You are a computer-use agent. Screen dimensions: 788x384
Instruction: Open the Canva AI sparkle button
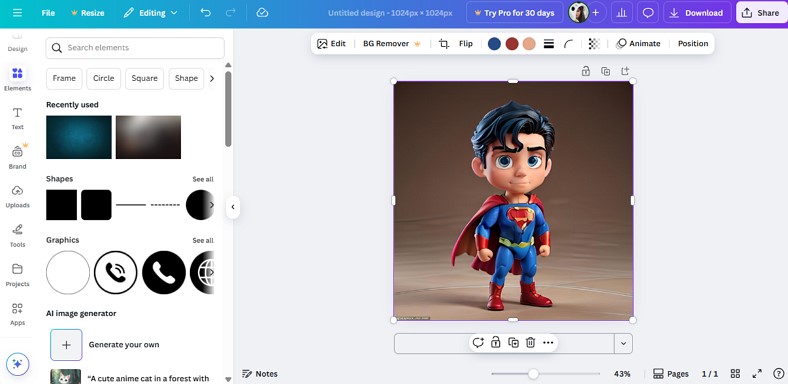tap(18, 364)
